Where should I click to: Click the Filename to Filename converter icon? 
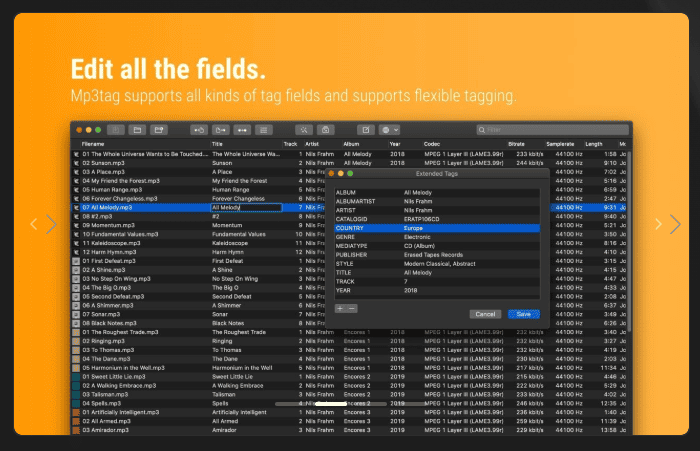242,130
